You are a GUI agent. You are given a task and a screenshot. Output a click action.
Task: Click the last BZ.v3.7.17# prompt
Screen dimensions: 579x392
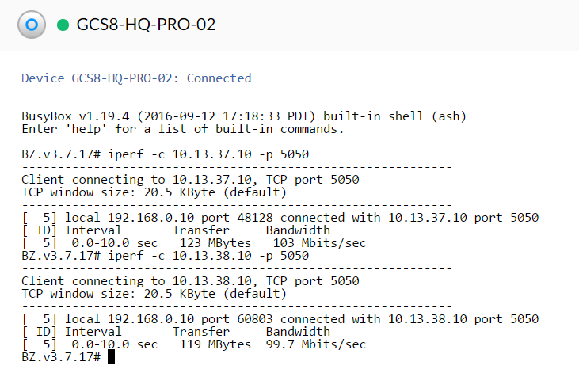[61, 357]
